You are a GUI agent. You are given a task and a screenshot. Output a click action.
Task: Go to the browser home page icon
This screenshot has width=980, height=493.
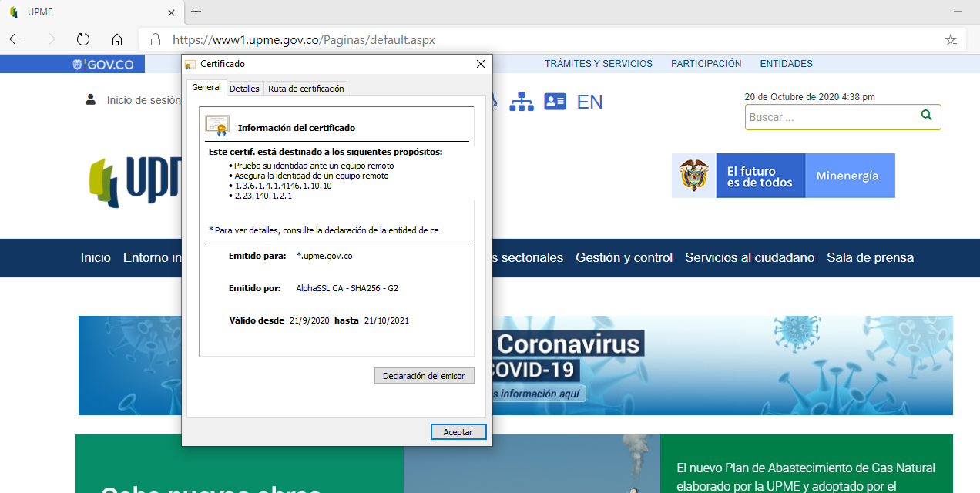(117, 39)
